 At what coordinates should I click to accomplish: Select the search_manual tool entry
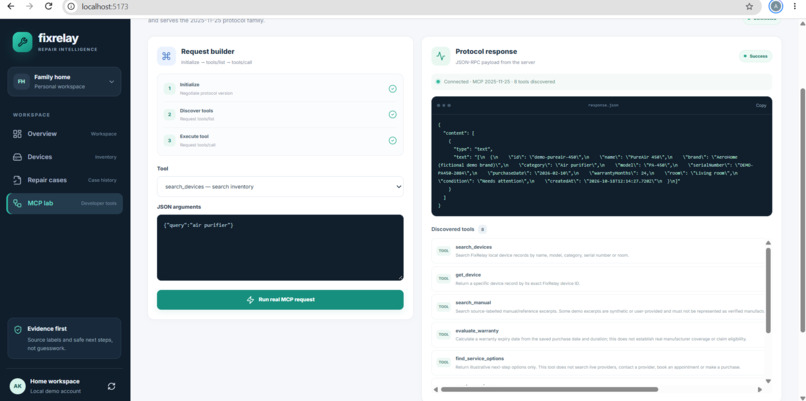pos(598,306)
